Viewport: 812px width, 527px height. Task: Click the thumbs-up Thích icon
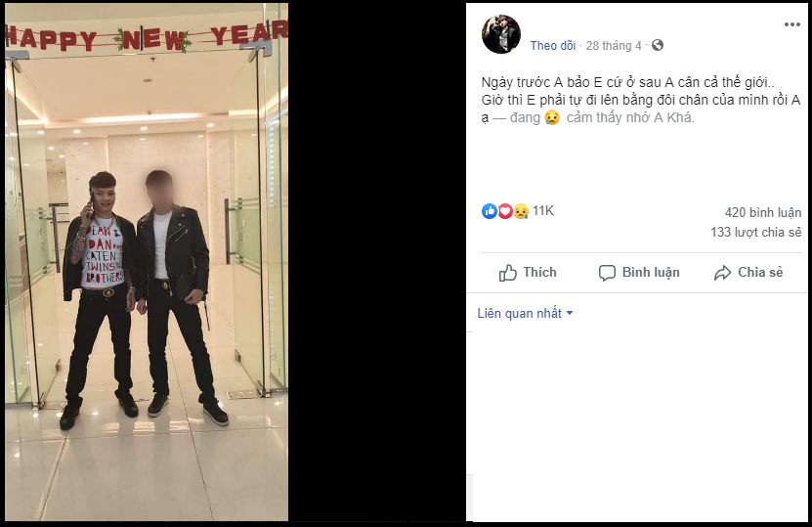pos(507,273)
